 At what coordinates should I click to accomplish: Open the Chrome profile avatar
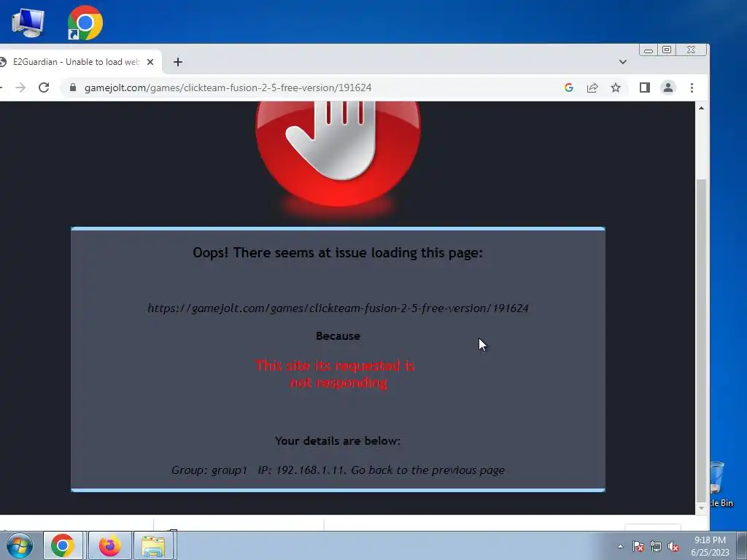[x=668, y=87]
